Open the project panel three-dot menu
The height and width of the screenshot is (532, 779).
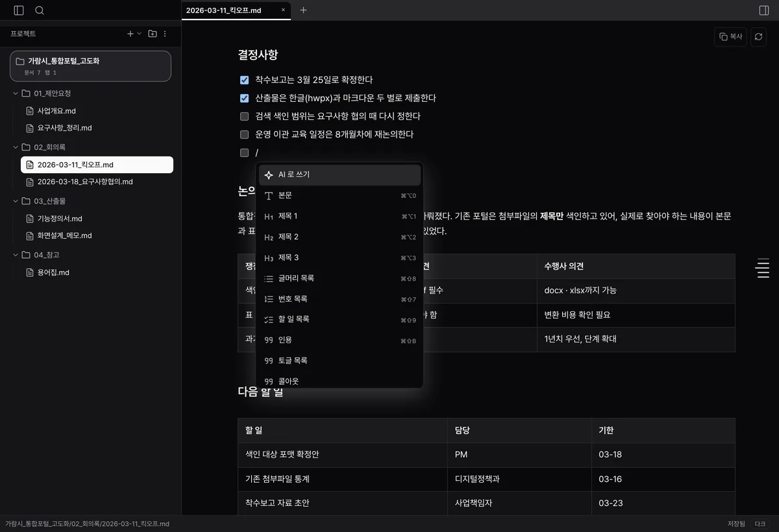coord(165,34)
